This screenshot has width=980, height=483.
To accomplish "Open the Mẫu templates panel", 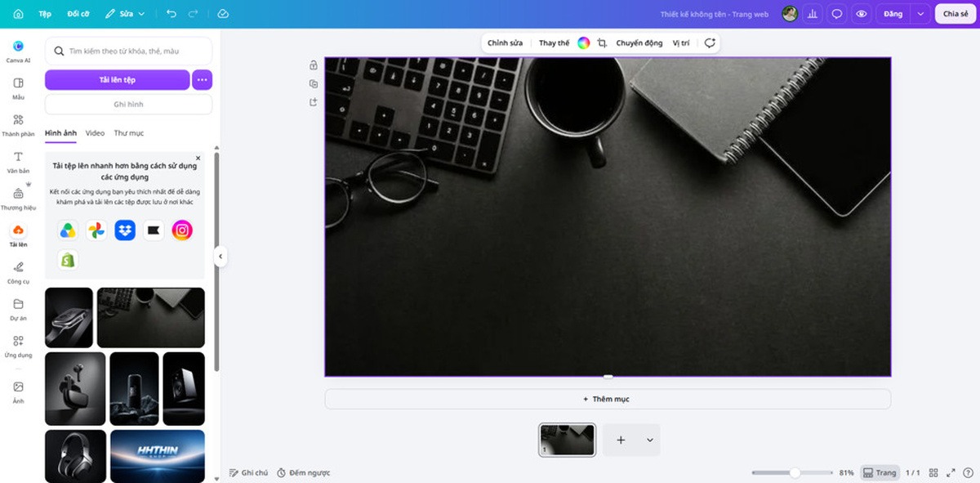I will pos(18,88).
